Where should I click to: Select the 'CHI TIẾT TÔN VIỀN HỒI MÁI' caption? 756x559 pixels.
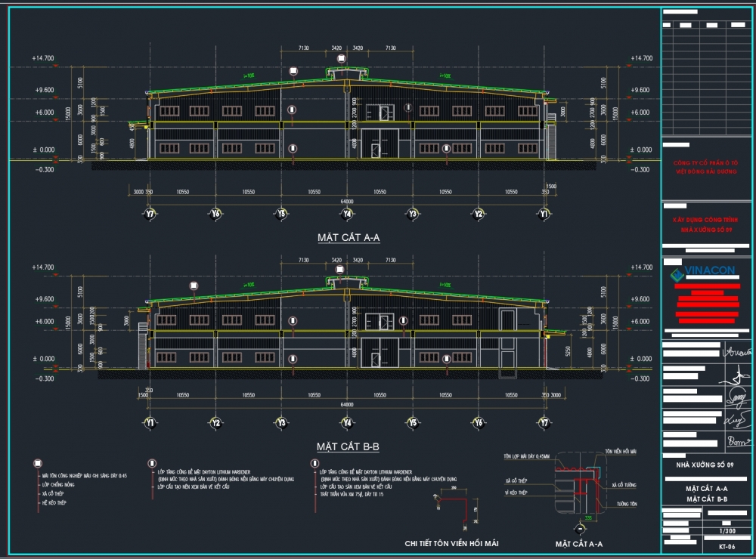(451, 543)
